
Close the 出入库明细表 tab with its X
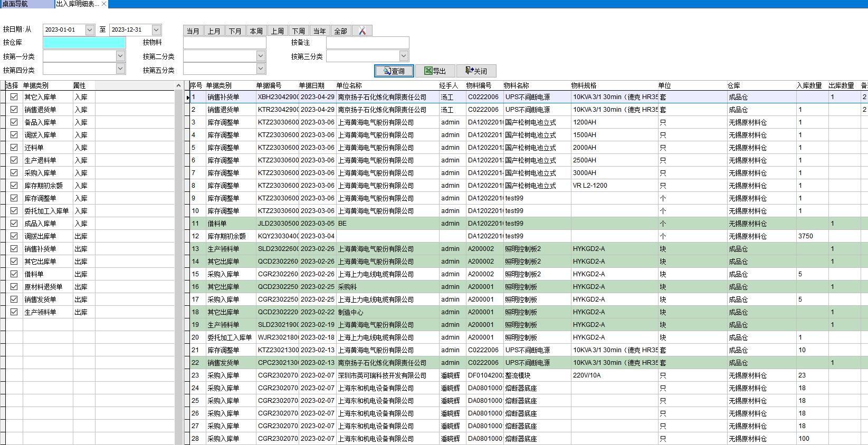click(104, 4)
